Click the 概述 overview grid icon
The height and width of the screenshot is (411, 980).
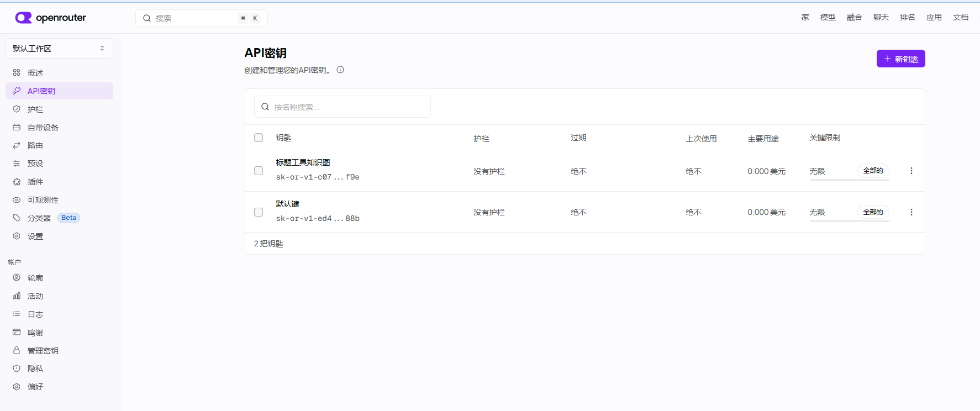(17, 72)
